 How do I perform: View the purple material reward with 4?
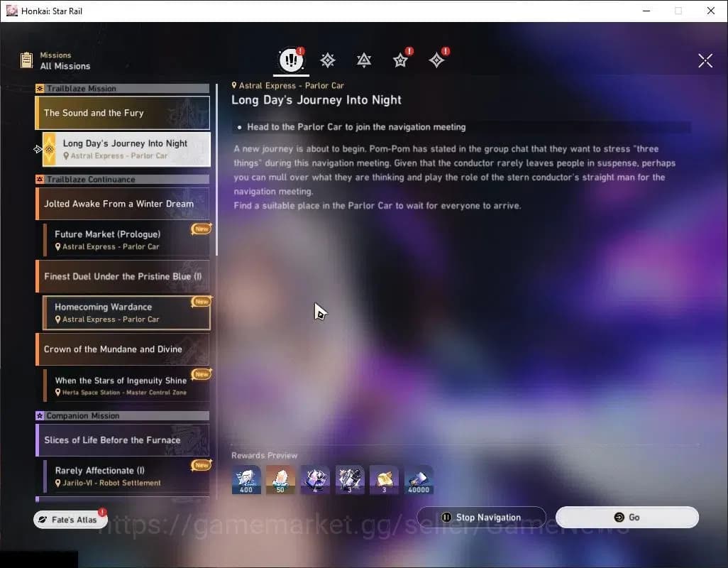315,480
